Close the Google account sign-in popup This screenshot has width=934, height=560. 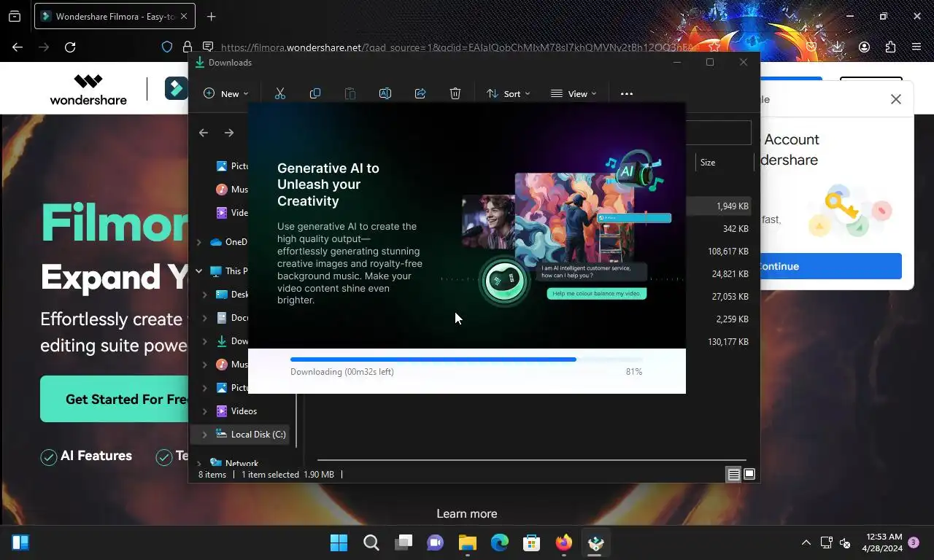point(896,99)
